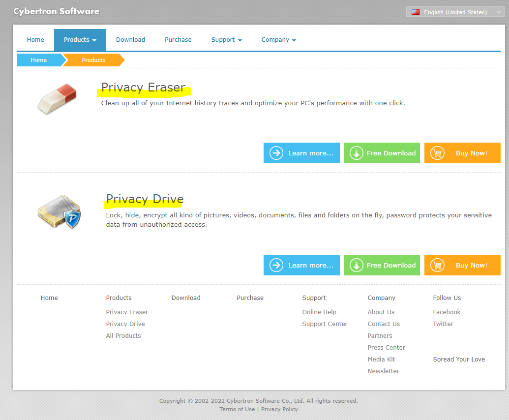Click footer Privacy Eraser link
Viewport: 509px width, 420px height.
pos(127,312)
